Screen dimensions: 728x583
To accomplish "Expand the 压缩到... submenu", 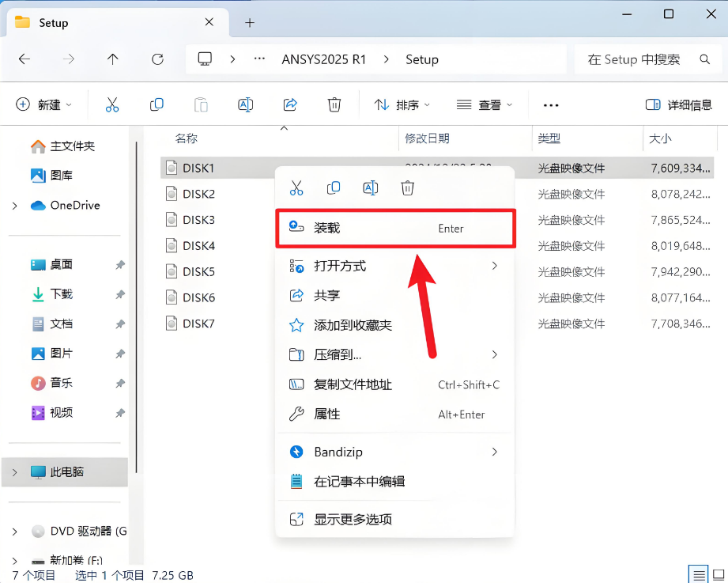I will point(495,354).
